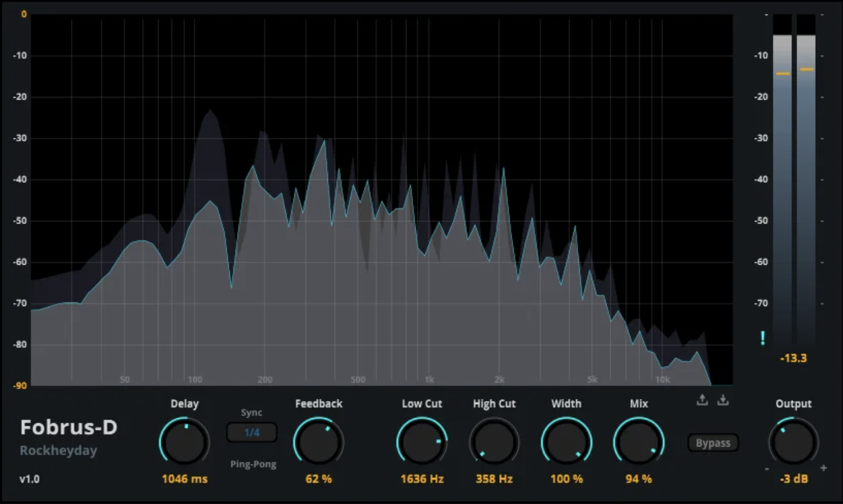The height and width of the screenshot is (504, 843).
Task: Click the Width label text
Action: [566, 404]
